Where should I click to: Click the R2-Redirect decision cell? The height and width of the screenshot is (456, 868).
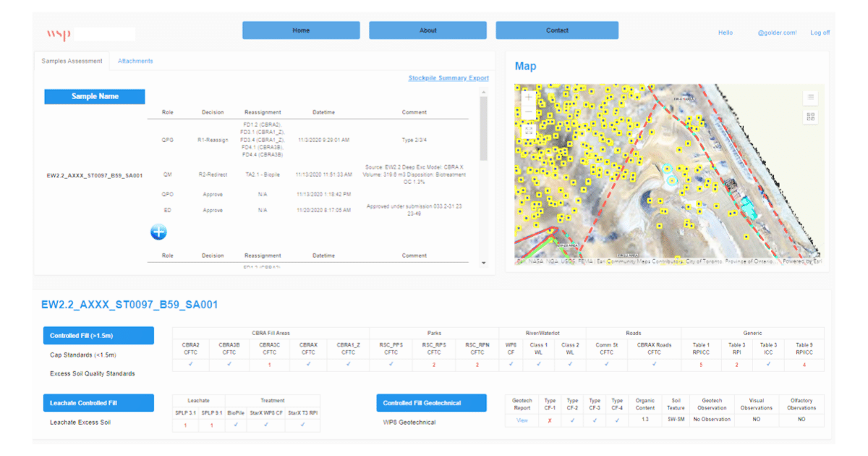pyautogui.click(x=213, y=174)
